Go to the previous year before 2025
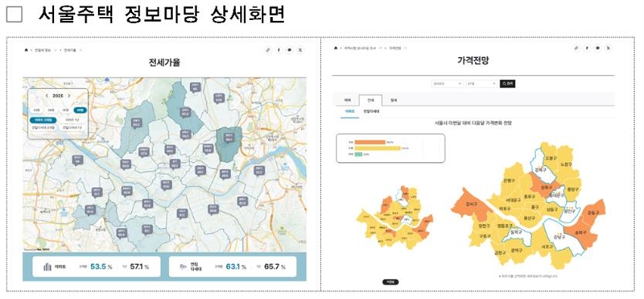 (x=47, y=96)
